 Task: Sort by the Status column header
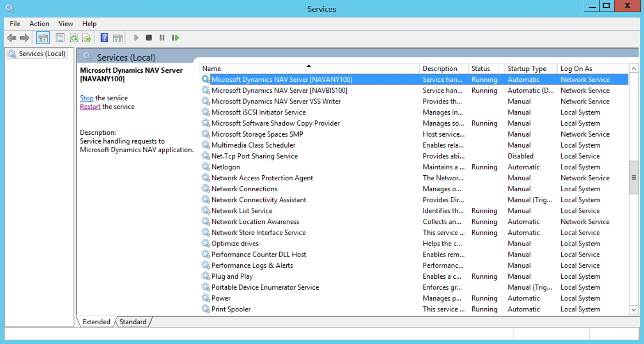click(486, 69)
